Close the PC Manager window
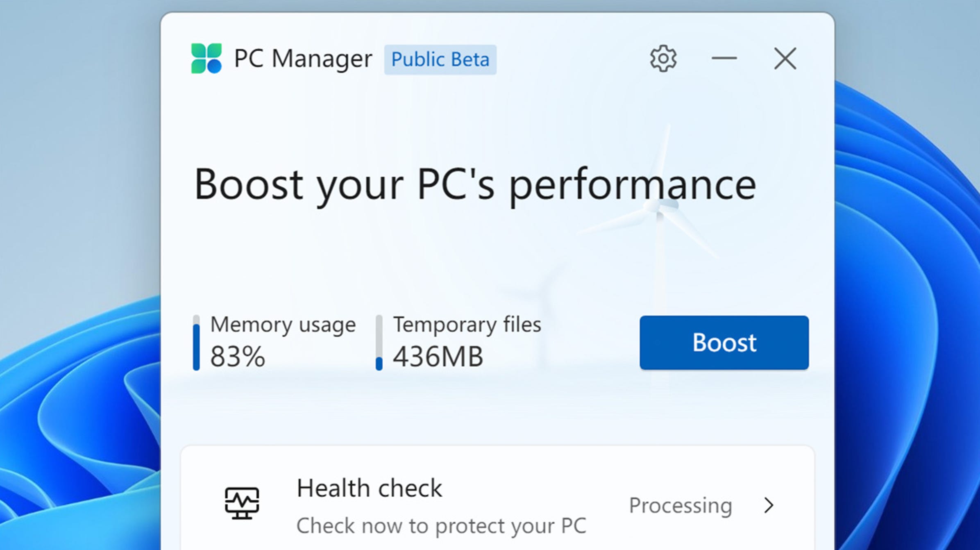 click(x=785, y=59)
